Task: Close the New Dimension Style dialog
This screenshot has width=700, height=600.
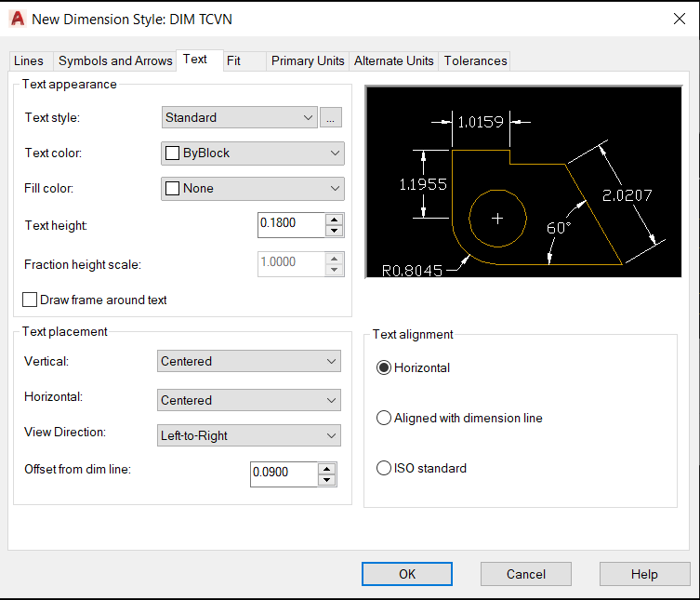Action: 679,18
